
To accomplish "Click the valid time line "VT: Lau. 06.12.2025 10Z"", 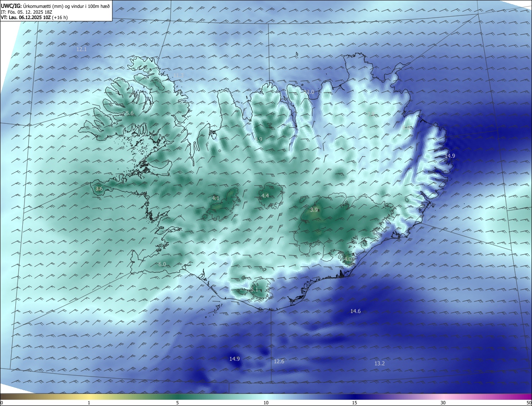I will [x=26, y=17].
